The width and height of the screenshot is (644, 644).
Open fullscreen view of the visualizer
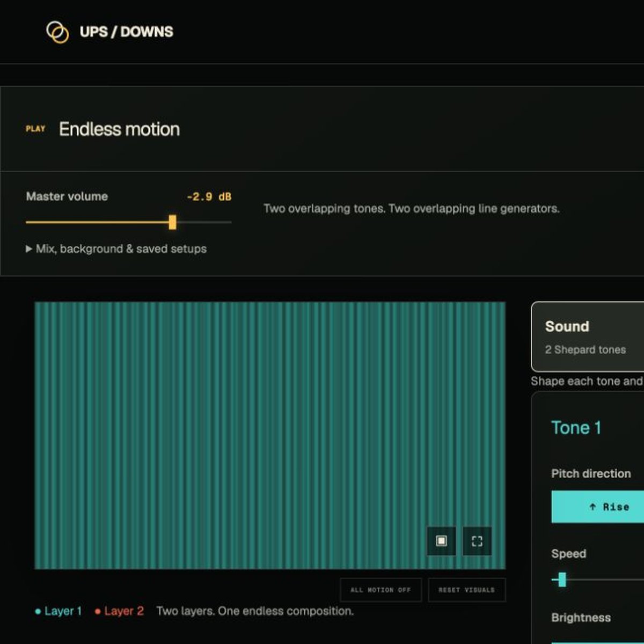coord(477,541)
